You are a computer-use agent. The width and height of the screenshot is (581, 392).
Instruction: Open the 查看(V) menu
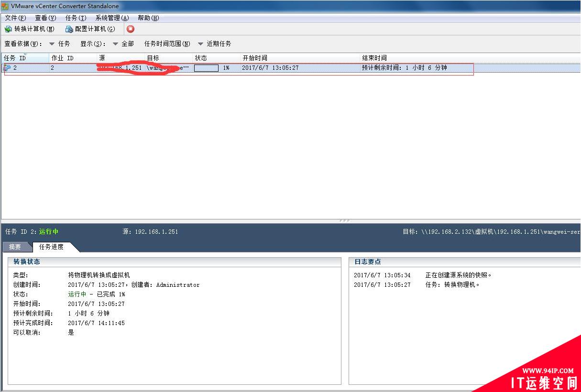tap(45, 18)
